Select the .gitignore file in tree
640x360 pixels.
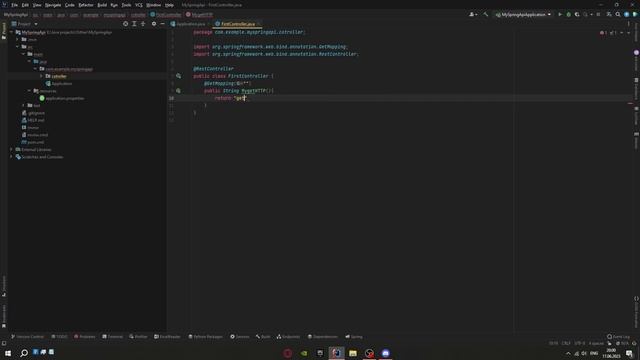(33, 113)
